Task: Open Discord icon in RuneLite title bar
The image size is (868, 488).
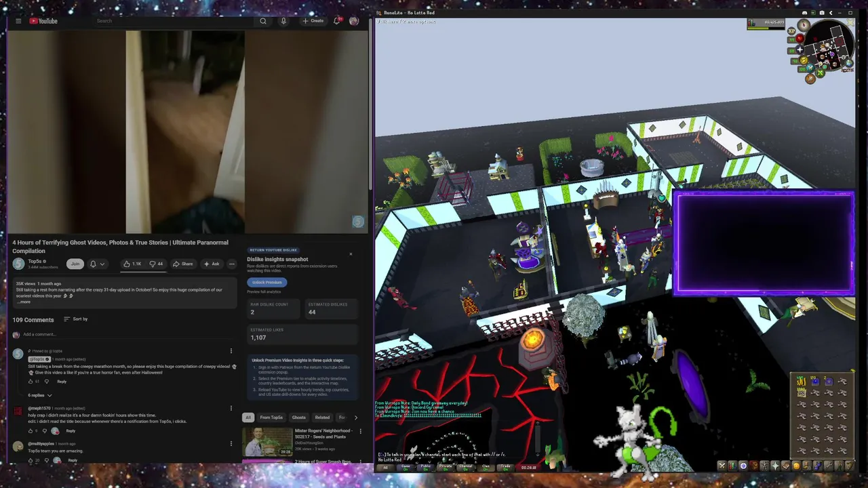Action: [804, 13]
